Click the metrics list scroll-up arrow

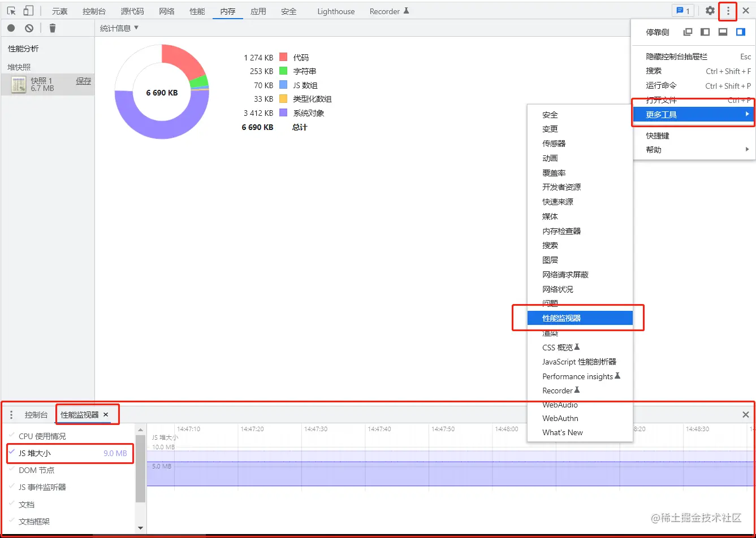141,429
